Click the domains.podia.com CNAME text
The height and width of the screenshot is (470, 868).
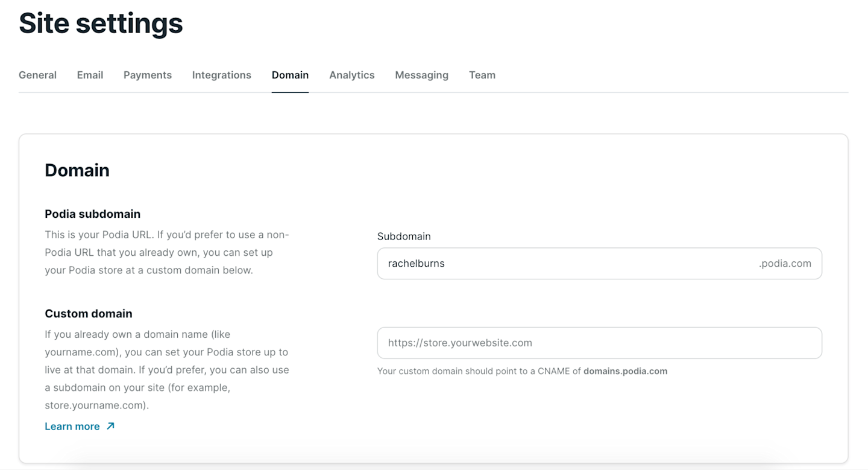[625, 371]
